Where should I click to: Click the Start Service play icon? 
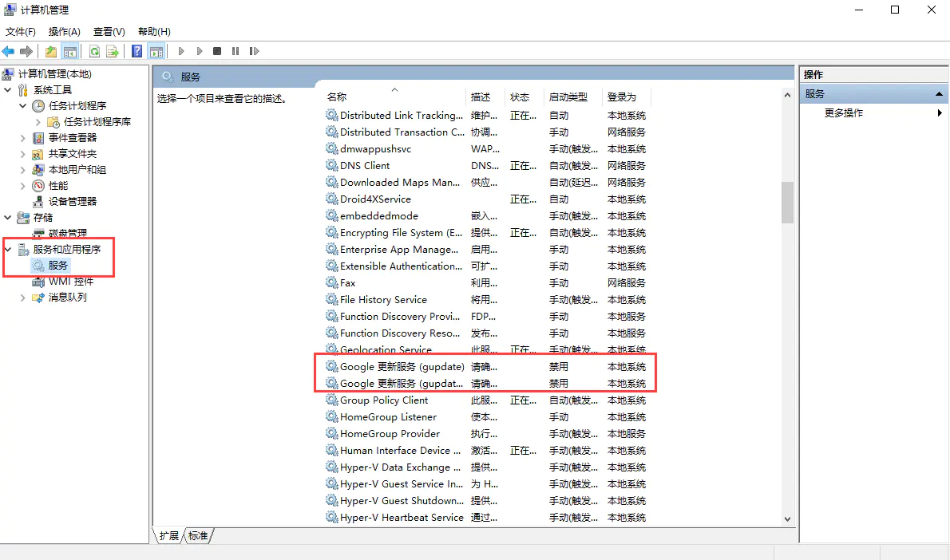tap(180, 52)
